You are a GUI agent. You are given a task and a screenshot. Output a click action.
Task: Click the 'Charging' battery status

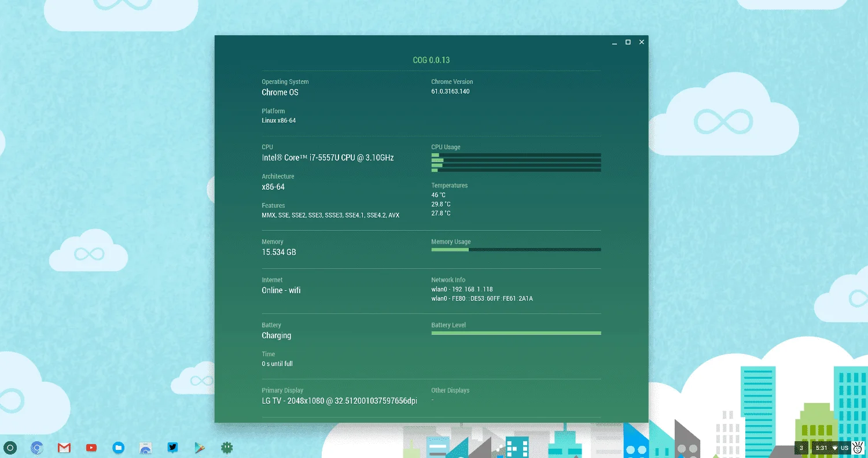tap(277, 336)
